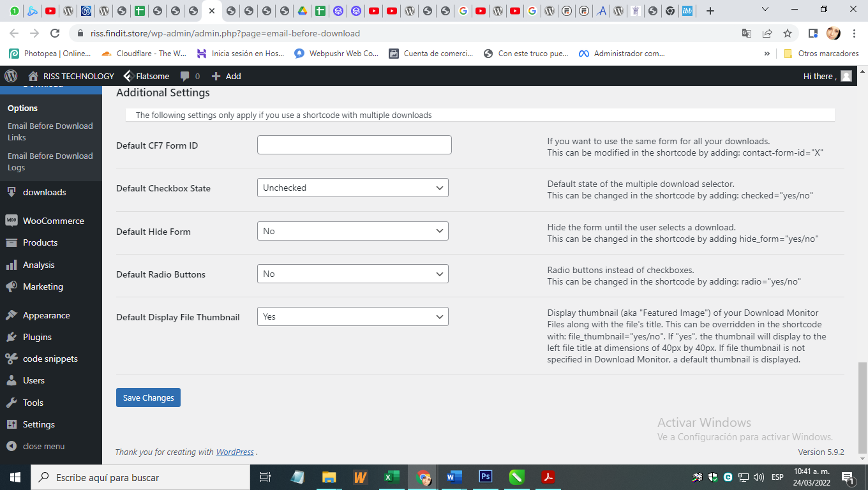Open Email Before Download Links
The height and width of the screenshot is (490, 868).
pos(50,131)
